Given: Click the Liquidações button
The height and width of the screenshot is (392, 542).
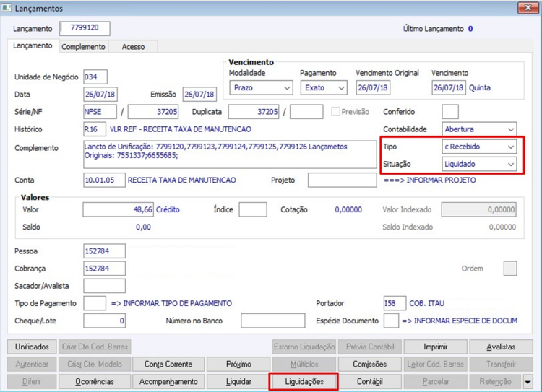Looking at the screenshot, I should [304, 382].
